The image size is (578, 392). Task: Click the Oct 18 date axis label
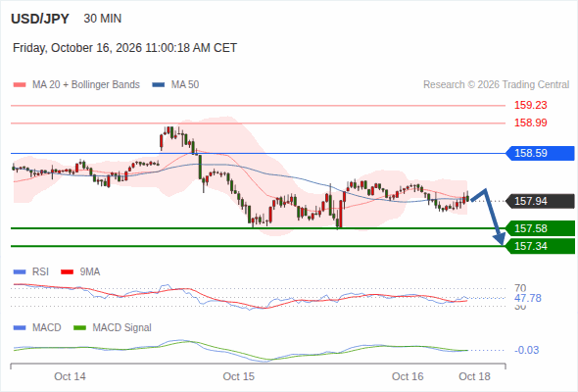(474, 376)
